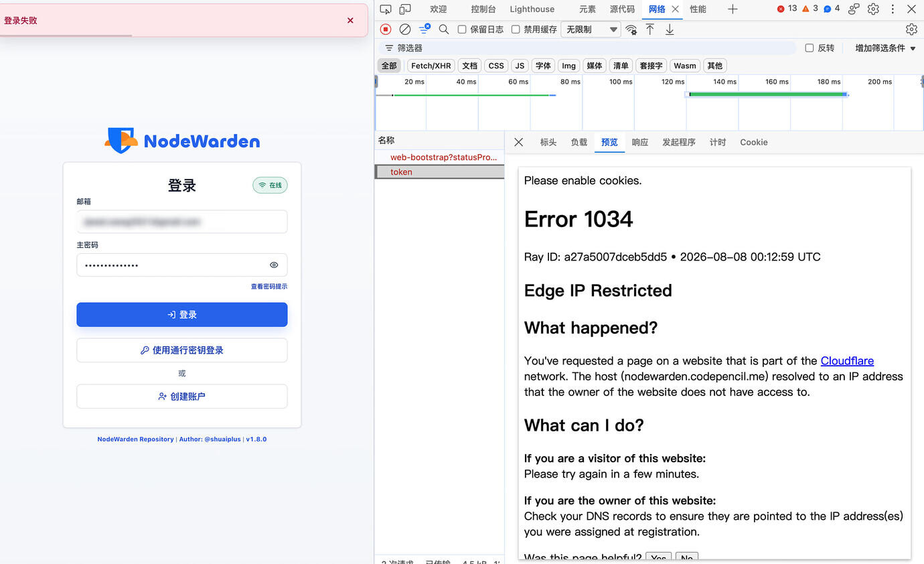The width and height of the screenshot is (924, 564).
Task: Filter requests by 清单
Action: click(x=621, y=66)
